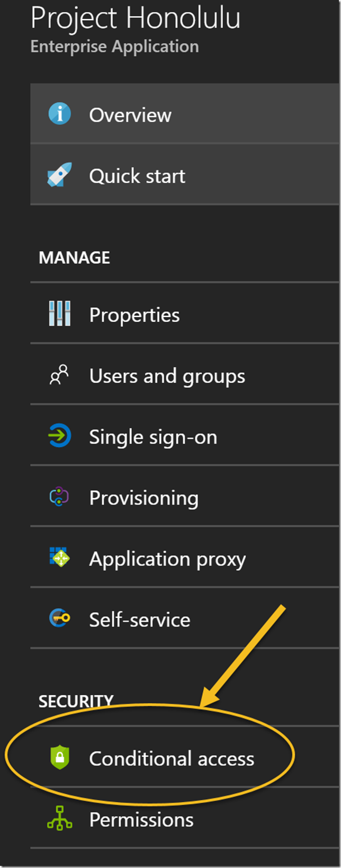
Task: Open the Quick start page
Action: (x=137, y=176)
